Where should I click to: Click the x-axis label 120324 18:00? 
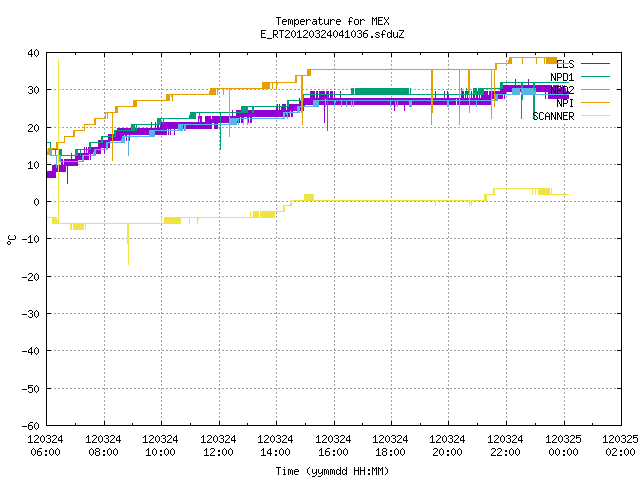pyautogui.click(x=391, y=446)
